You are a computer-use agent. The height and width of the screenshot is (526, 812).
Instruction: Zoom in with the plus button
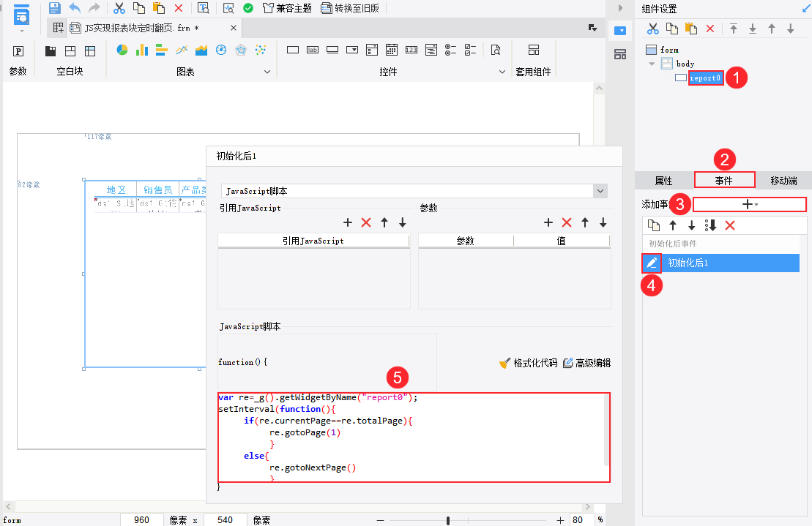pyautogui.click(x=560, y=520)
